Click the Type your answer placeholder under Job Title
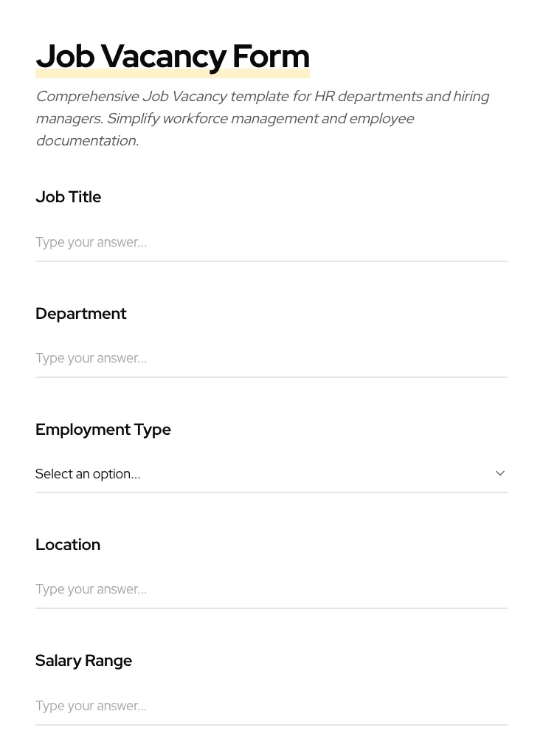Viewport: 543px width, 756px height. point(91,242)
